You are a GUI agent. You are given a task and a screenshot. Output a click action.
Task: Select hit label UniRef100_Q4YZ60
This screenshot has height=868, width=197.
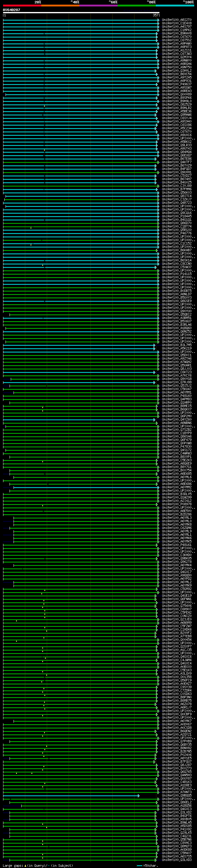click(177, 419)
